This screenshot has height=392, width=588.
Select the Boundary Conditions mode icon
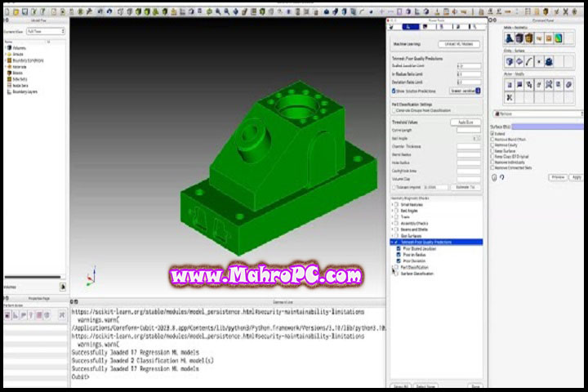(549, 38)
